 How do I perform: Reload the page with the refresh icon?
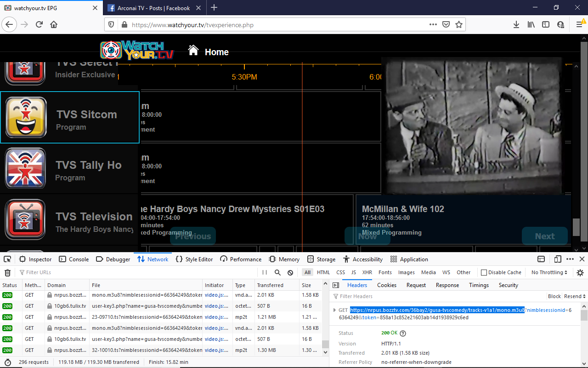click(x=39, y=24)
